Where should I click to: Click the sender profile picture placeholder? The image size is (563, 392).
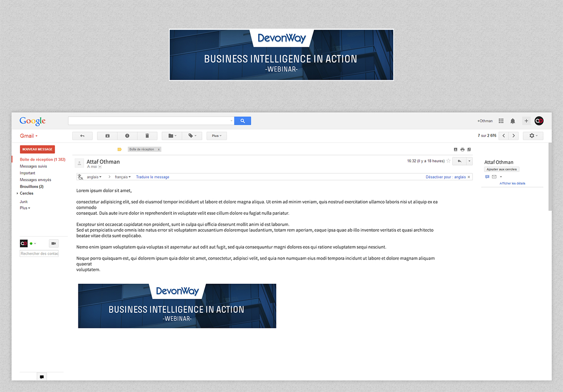coord(79,163)
